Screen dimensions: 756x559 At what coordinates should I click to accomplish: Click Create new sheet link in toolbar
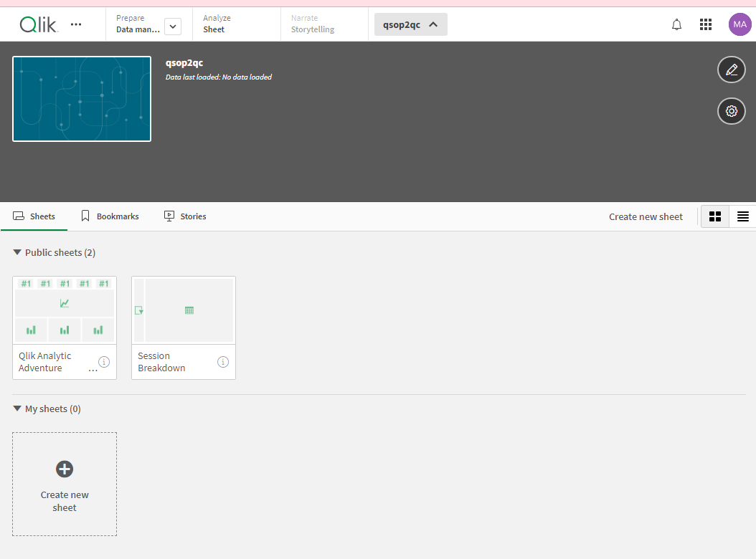[x=646, y=217]
